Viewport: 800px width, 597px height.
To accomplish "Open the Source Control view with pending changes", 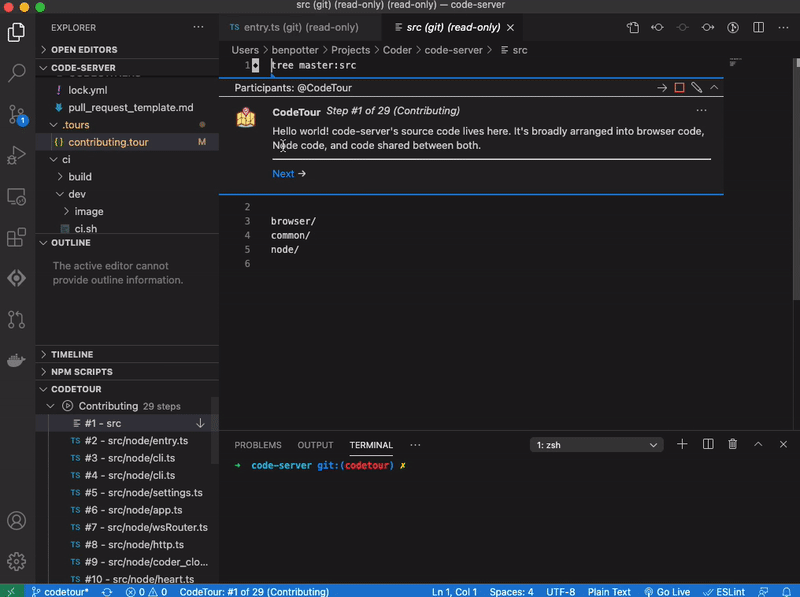I will [16, 113].
